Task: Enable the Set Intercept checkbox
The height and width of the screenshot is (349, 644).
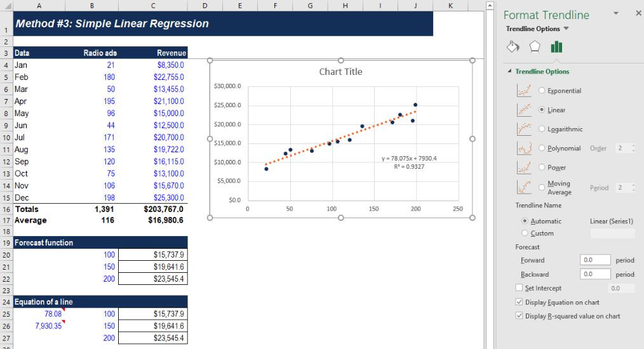Action: tap(519, 288)
